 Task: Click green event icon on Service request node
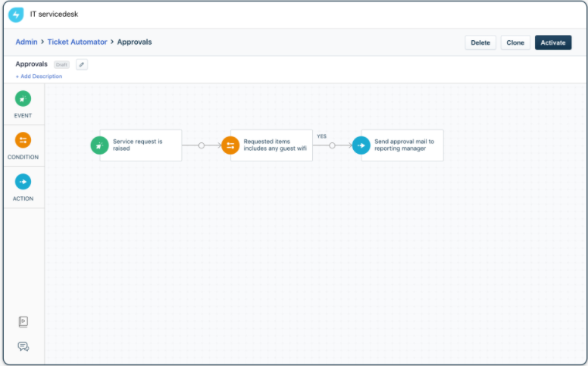(x=99, y=145)
